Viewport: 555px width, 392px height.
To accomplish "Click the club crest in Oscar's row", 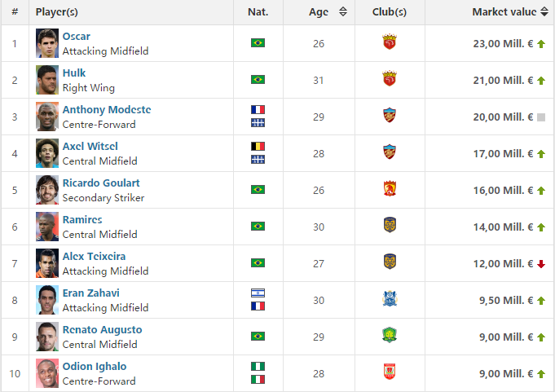I will [390, 42].
